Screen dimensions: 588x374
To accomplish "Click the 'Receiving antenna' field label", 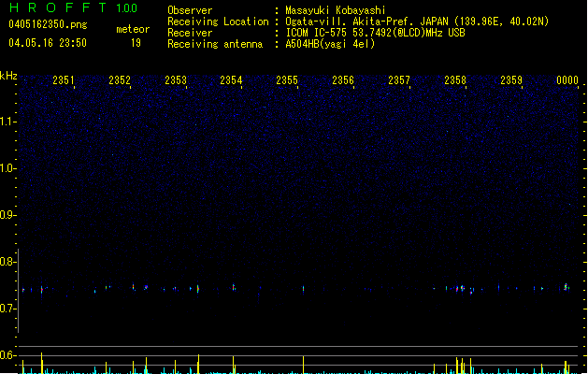I will (215, 44).
